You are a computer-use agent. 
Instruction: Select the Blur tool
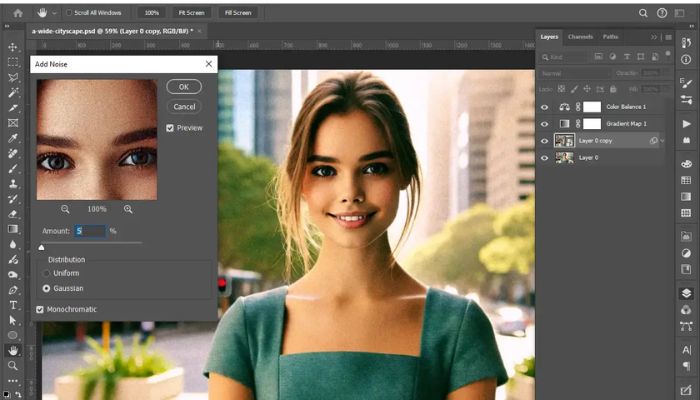(13, 244)
